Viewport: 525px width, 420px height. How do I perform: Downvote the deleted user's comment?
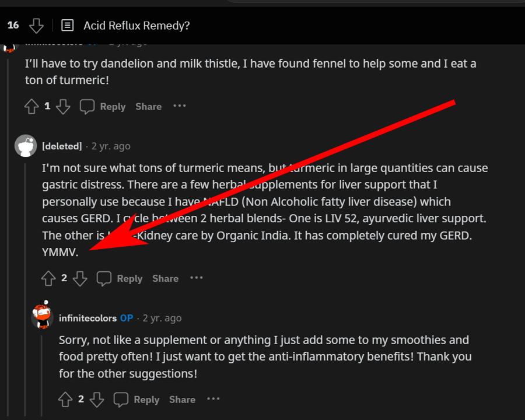(80, 278)
